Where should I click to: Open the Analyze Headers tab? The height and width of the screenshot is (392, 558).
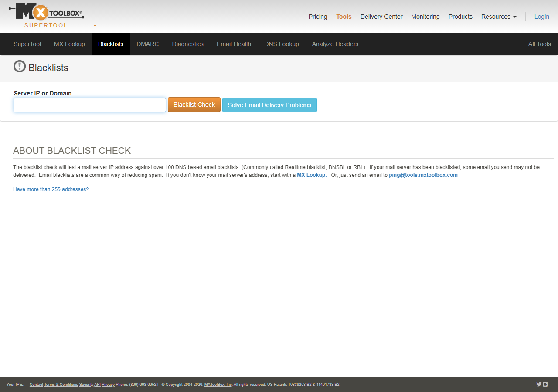[335, 44]
